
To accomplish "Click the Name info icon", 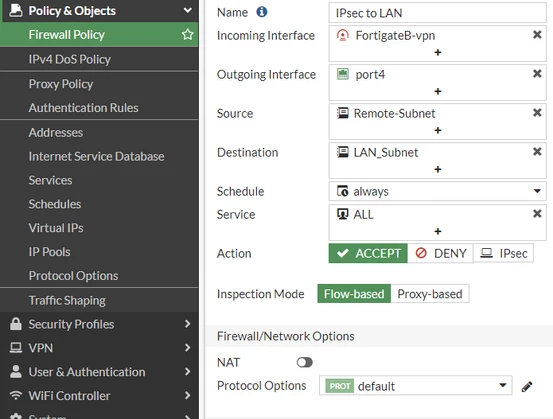I will tap(262, 12).
